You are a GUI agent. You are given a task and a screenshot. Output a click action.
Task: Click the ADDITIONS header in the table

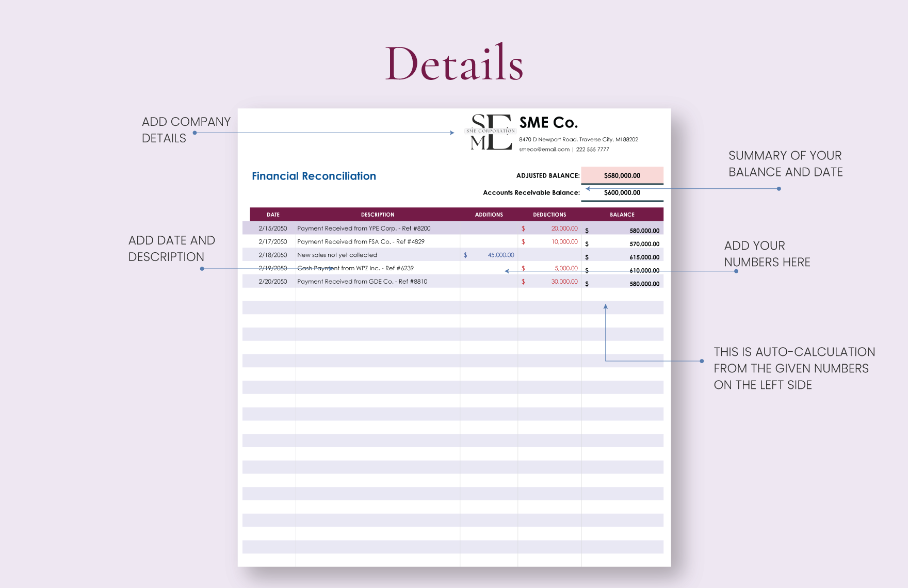[489, 214]
